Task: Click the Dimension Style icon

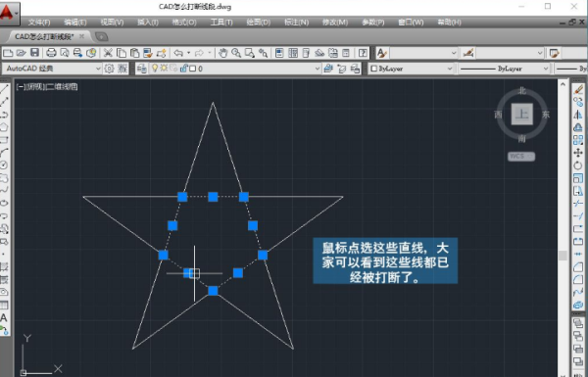Action: tap(468, 53)
